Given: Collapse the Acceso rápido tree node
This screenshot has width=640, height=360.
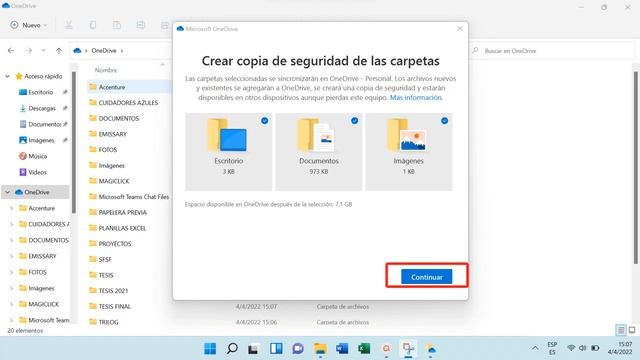Looking at the screenshot, I should [x=7, y=76].
